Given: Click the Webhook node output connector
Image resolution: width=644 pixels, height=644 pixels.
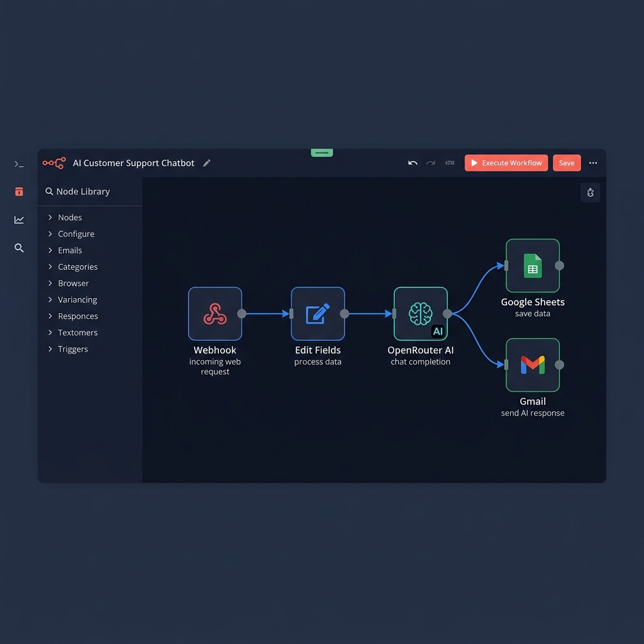Looking at the screenshot, I should pos(241,314).
